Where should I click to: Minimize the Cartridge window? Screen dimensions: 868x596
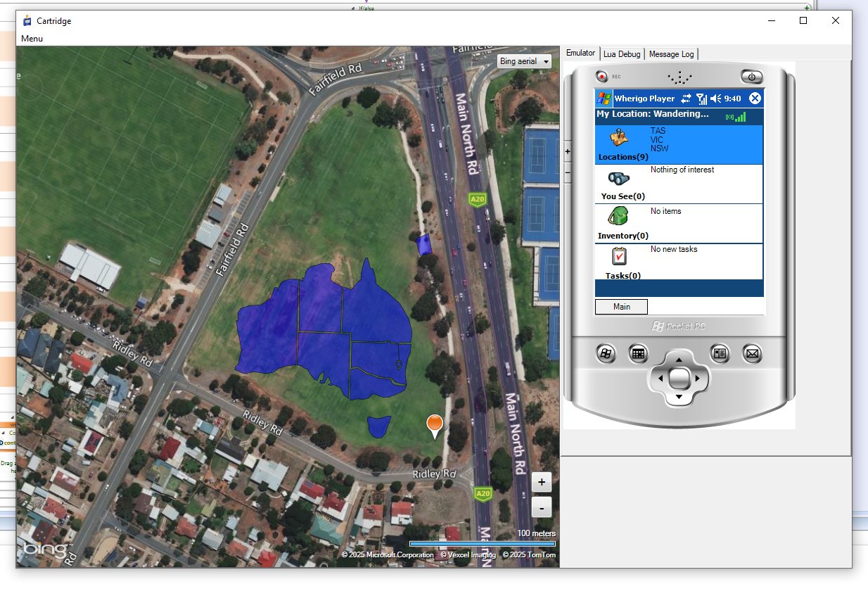coord(771,20)
